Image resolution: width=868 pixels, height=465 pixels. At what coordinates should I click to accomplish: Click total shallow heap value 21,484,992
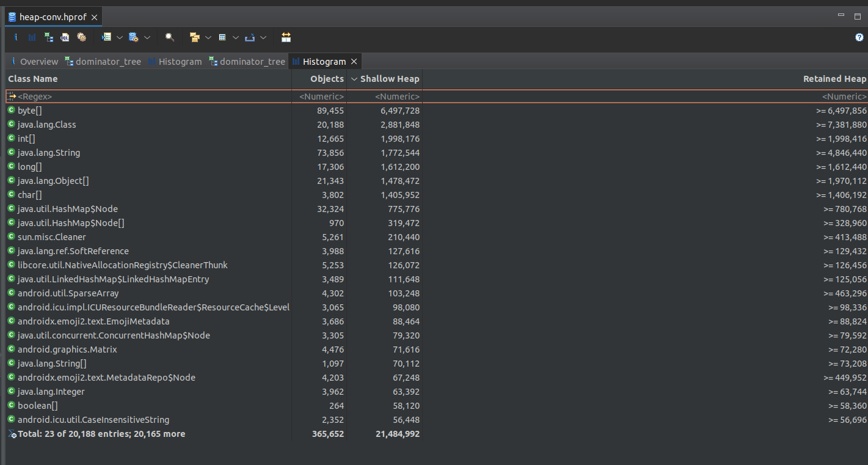398,434
